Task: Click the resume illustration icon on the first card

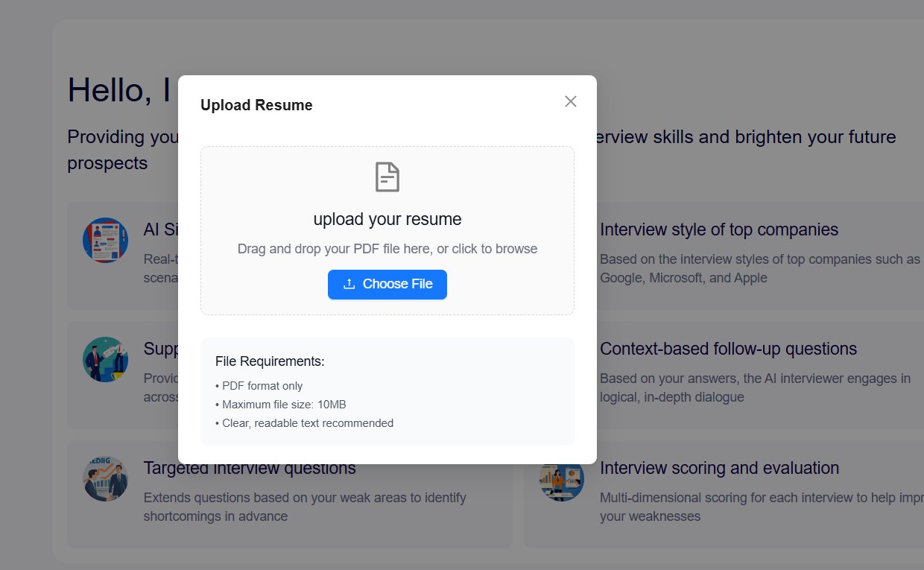Action: tap(105, 240)
